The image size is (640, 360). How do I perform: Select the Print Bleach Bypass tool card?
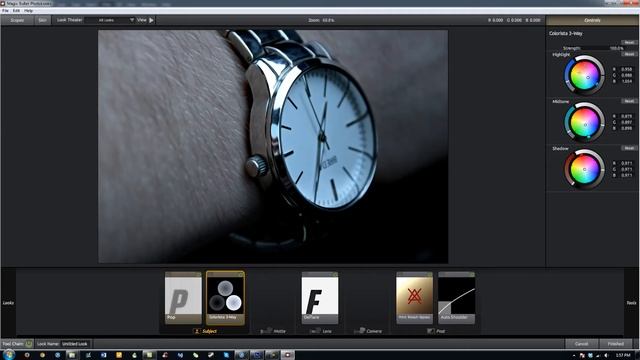point(414,298)
